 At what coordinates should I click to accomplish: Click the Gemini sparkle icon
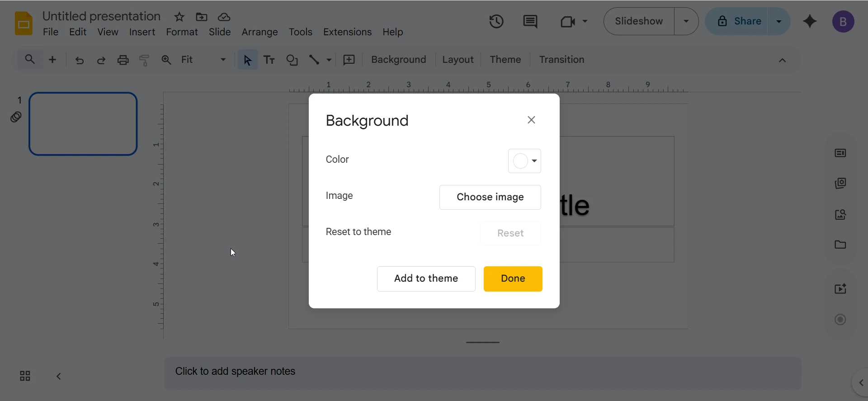pos(810,21)
